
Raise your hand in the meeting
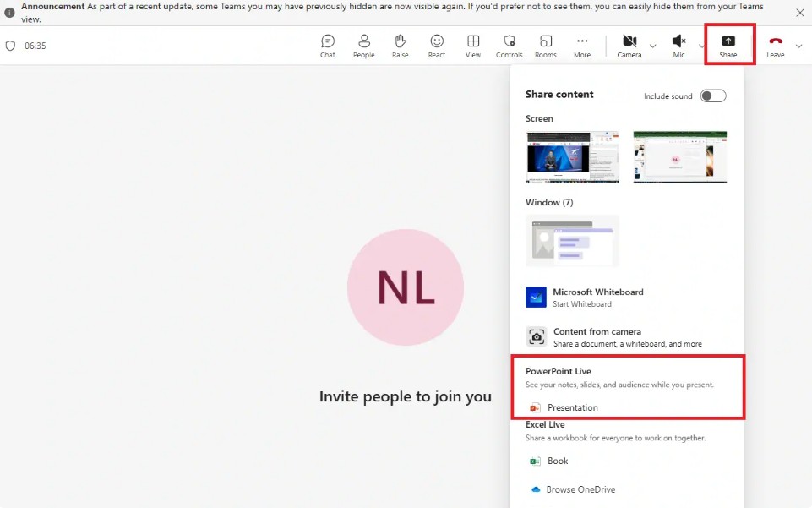[x=401, y=46]
